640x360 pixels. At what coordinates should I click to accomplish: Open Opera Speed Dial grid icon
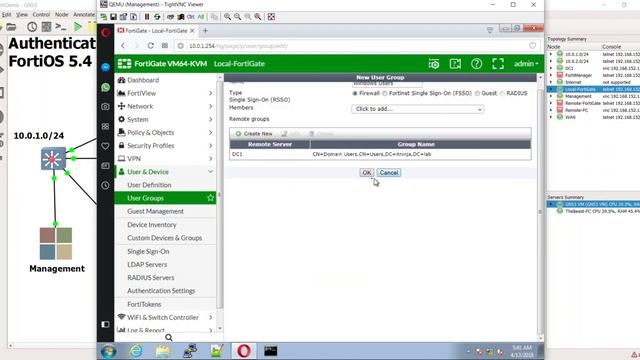[x=164, y=46]
